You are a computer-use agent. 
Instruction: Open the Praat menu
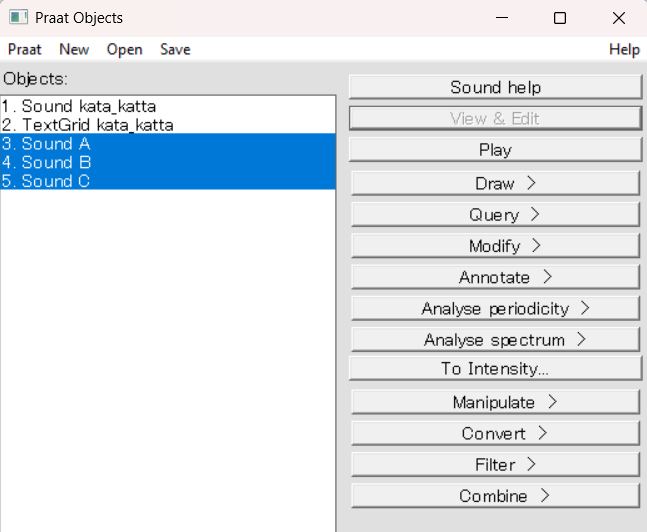(25, 50)
